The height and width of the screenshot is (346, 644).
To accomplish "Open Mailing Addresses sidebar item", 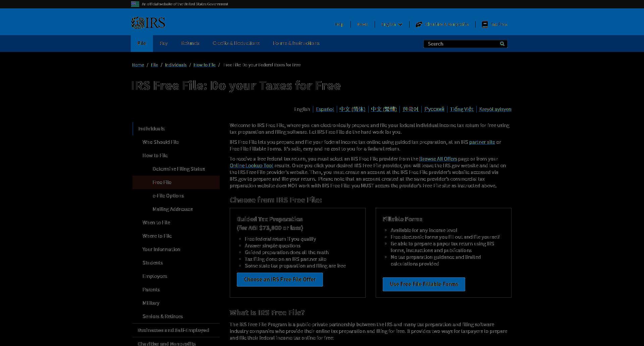I will (172, 209).
